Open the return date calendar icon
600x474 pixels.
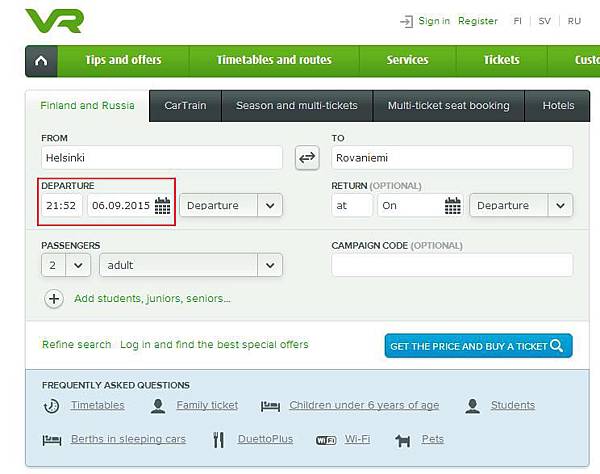(453, 205)
